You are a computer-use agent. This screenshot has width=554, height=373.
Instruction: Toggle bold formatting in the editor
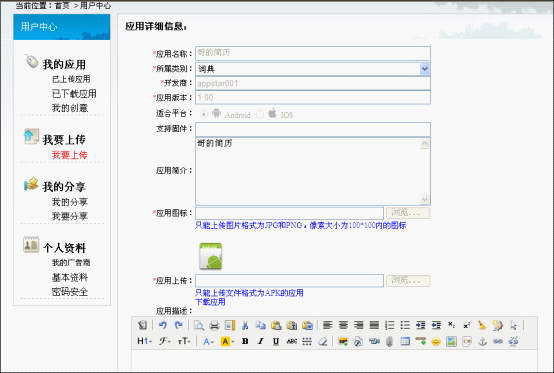[245, 341]
